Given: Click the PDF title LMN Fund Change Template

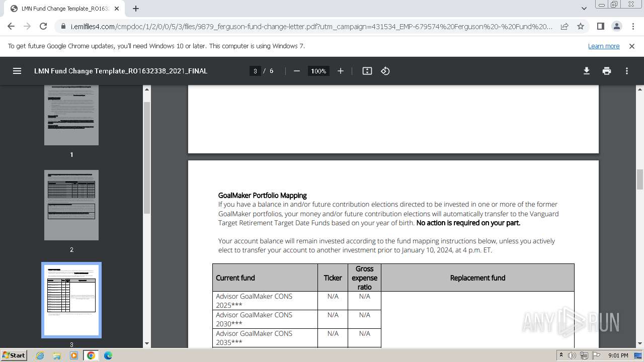Looking at the screenshot, I should click(121, 71).
